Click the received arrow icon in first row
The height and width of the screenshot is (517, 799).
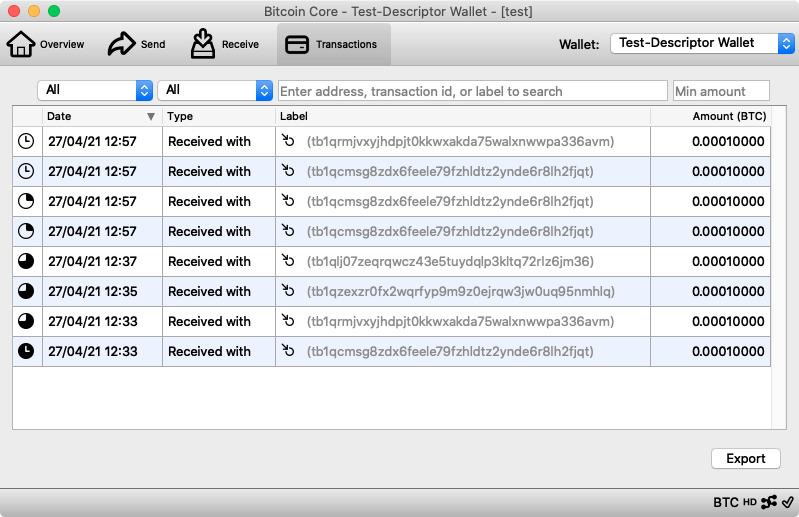288,140
